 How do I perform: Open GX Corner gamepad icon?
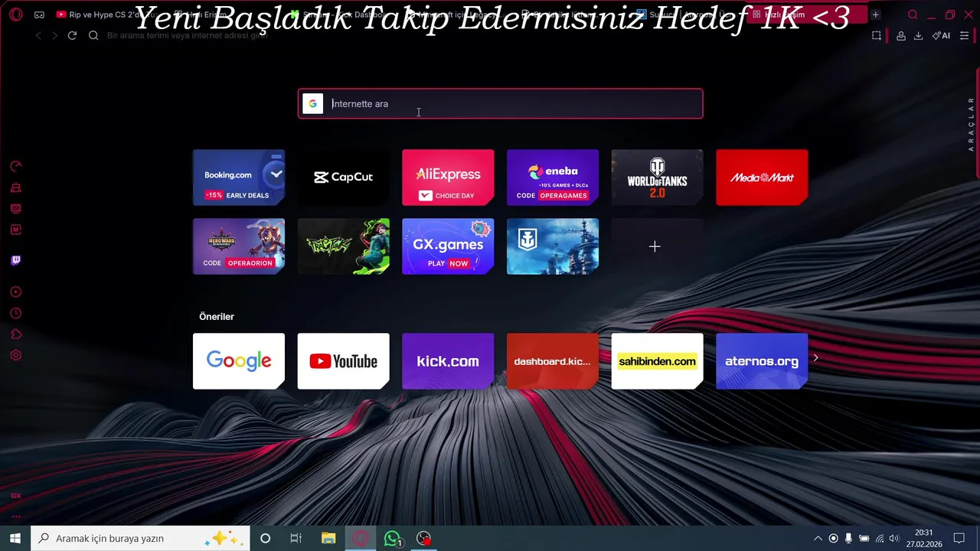click(40, 15)
